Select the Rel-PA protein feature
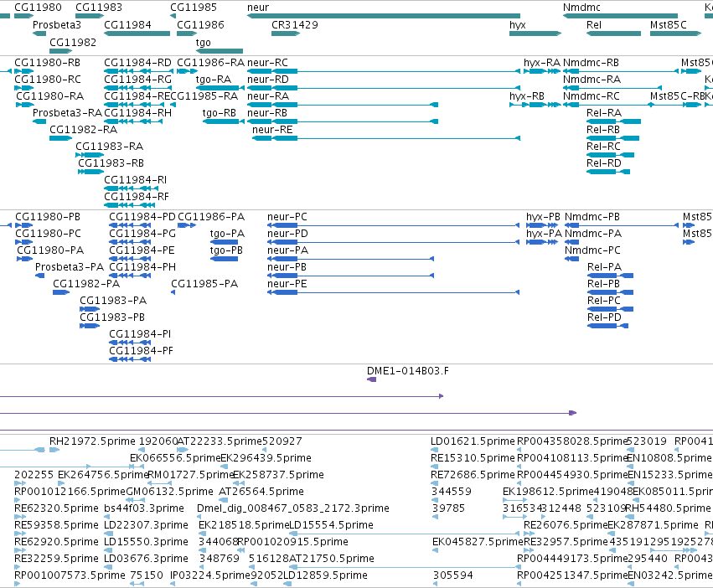The width and height of the screenshot is (713, 588). click(x=610, y=276)
